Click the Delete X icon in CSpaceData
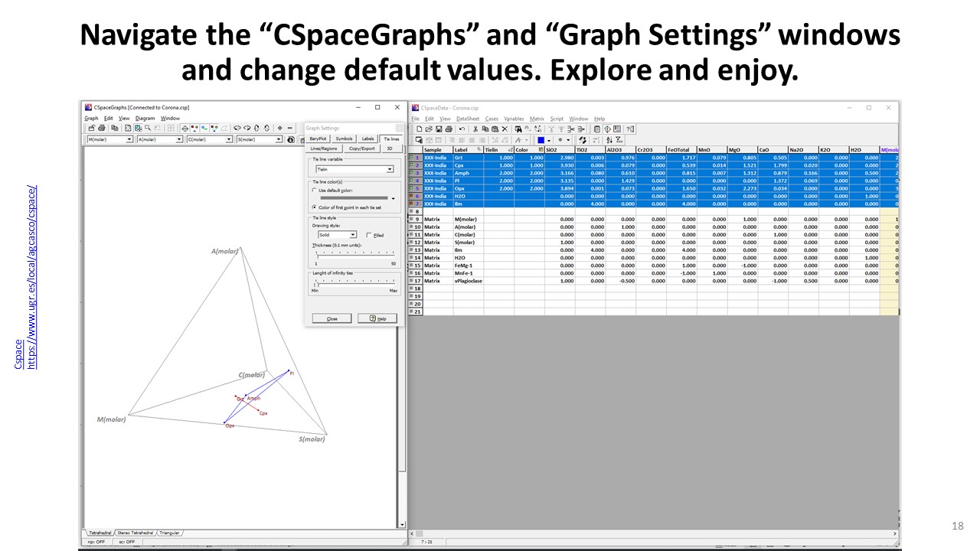 click(505, 129)
